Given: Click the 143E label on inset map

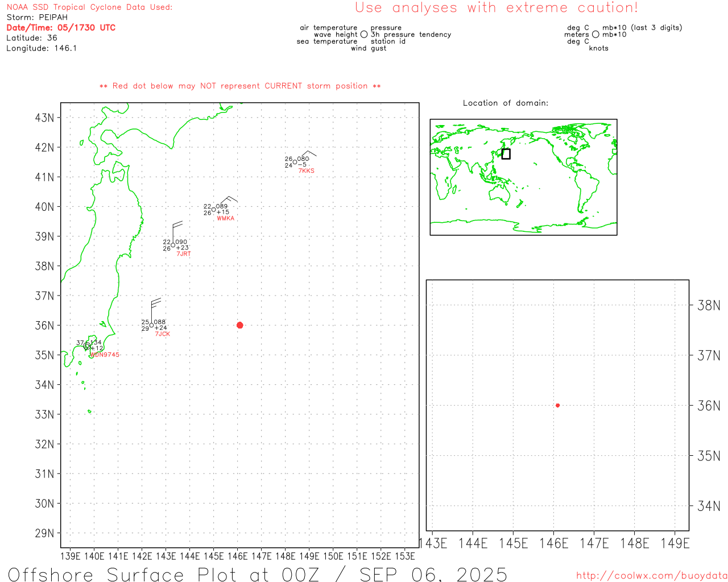Looking at the screenshot, I should pyautogui.click(x=433, y=543).
